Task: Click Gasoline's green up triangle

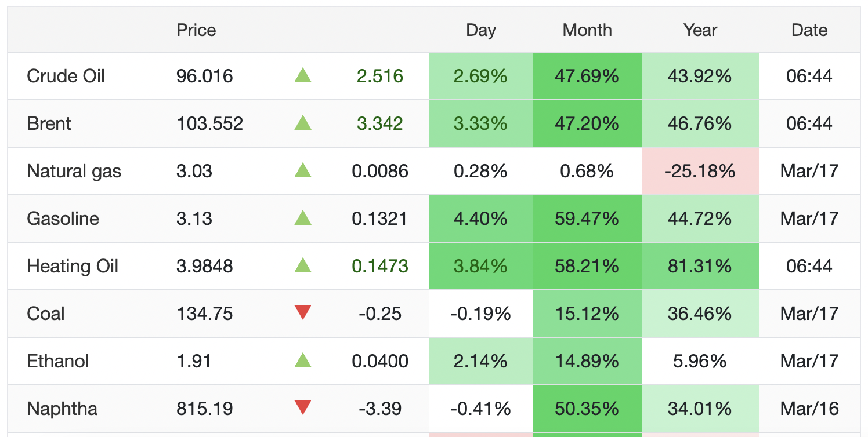Action: click(x=303, y=218)
